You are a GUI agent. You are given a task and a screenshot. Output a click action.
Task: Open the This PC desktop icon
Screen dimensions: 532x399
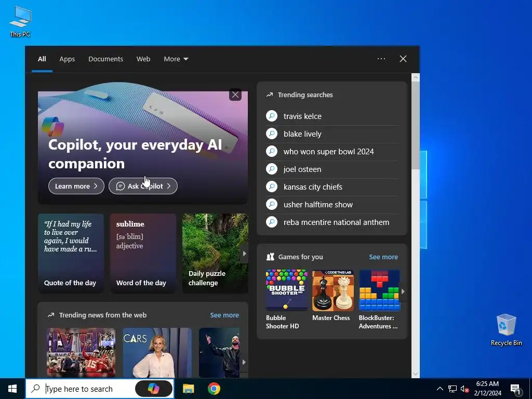[20, 21]
